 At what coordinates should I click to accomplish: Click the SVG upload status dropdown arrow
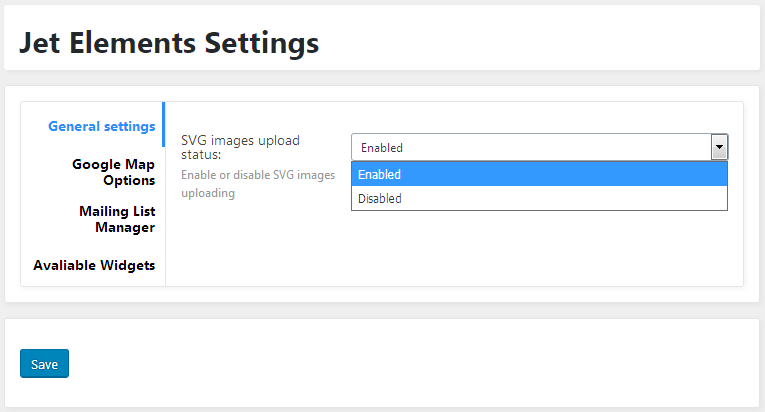click(719, 147)
